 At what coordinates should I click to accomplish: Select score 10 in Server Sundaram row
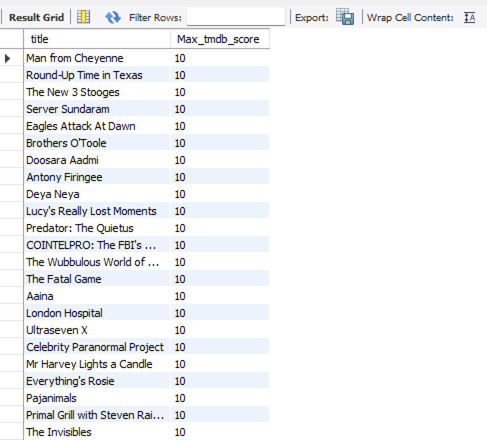click(220, 109)
